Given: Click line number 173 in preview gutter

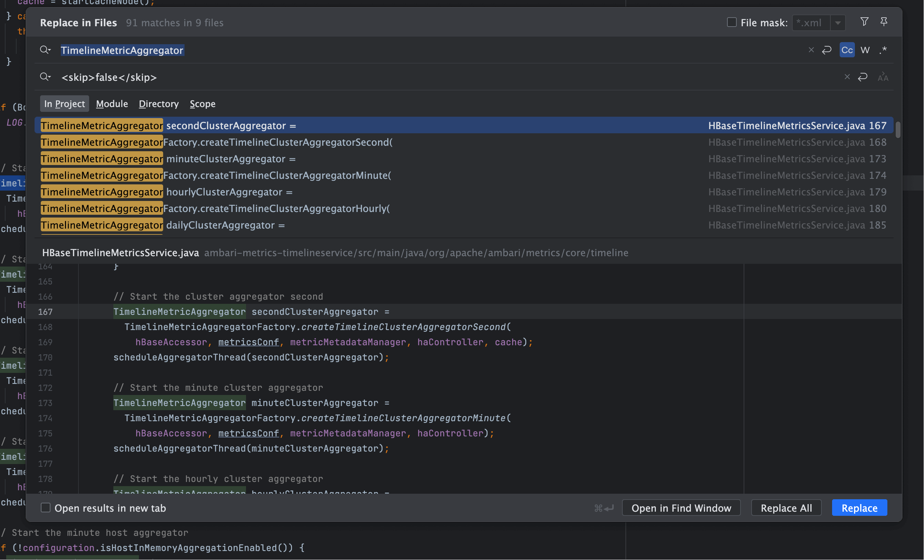Looking at the screenshot, I should pyautogui.click(x=45, y=403).
